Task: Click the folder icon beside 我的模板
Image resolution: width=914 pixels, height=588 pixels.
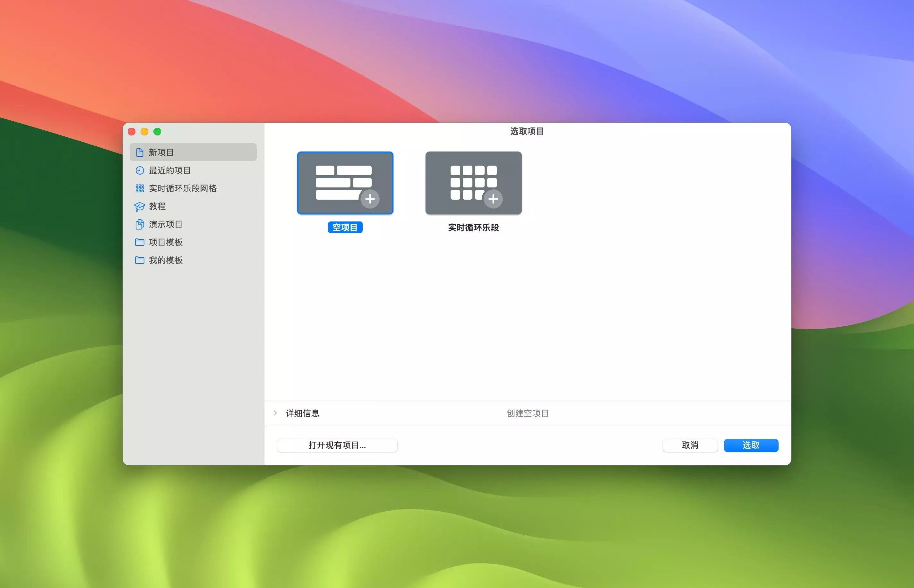Action: pyautogui.click(x=140, y=260)
